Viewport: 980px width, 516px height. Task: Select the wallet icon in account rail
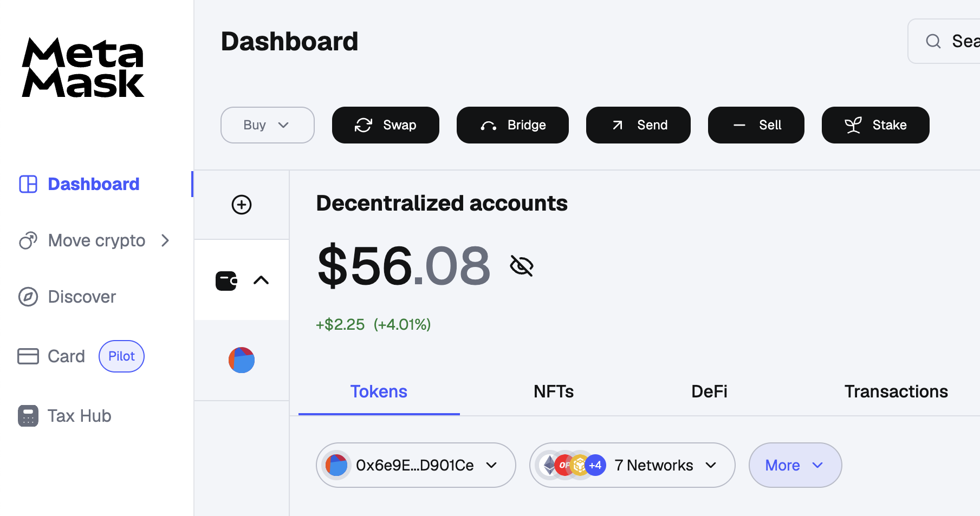tap(226, 280)
